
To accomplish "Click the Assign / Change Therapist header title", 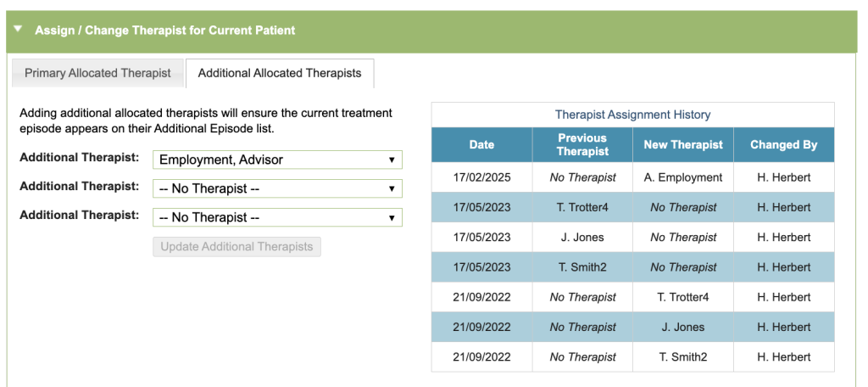I will [165, 30].
